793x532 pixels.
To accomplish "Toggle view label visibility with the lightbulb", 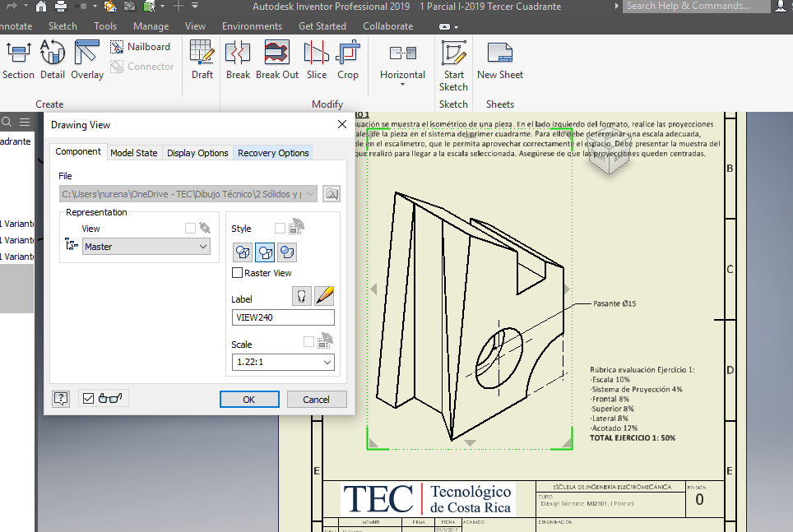I will pos(301,295).
